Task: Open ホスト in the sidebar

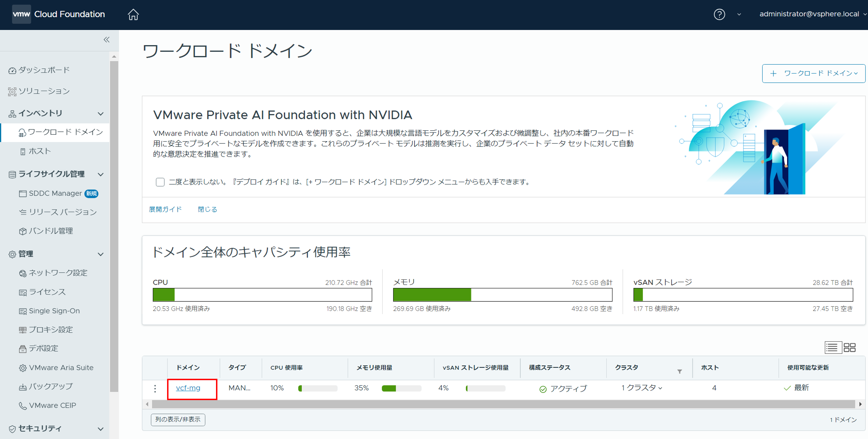Action: click(x=40, y=151)
